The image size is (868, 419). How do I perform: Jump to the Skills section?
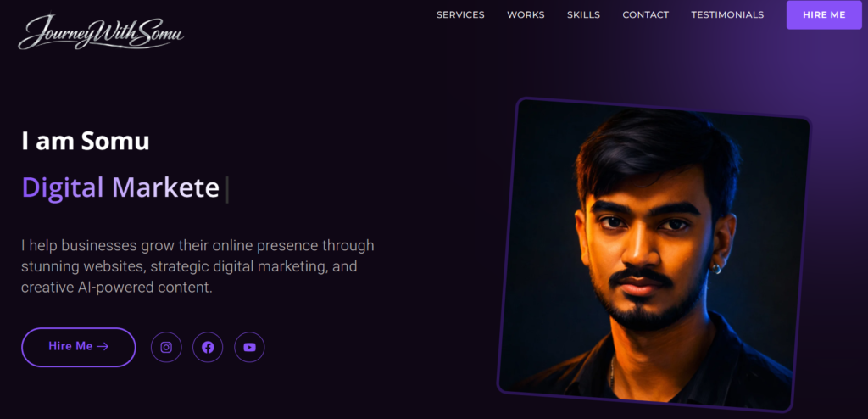(583, 15)
